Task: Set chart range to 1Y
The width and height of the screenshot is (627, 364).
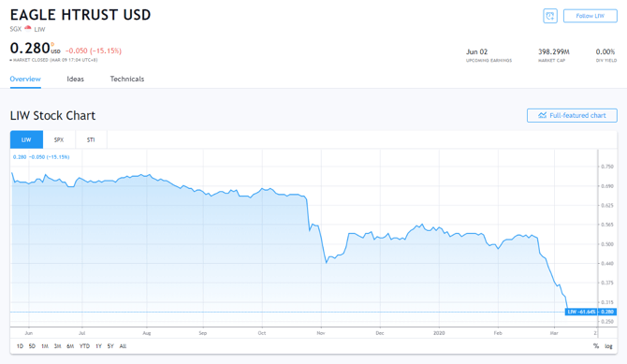Action: click(99, 346)
